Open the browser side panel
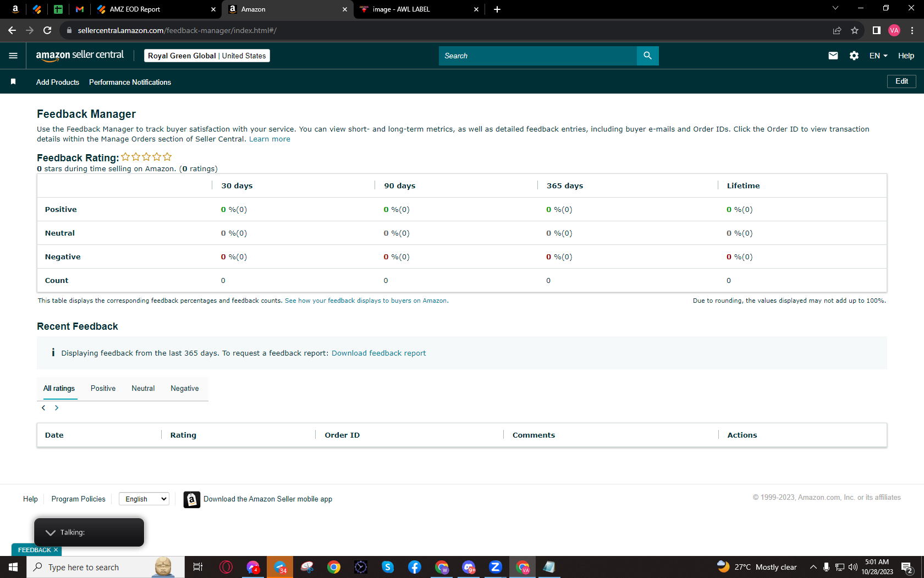Screen dimensions: 924x578 (877, 30)
